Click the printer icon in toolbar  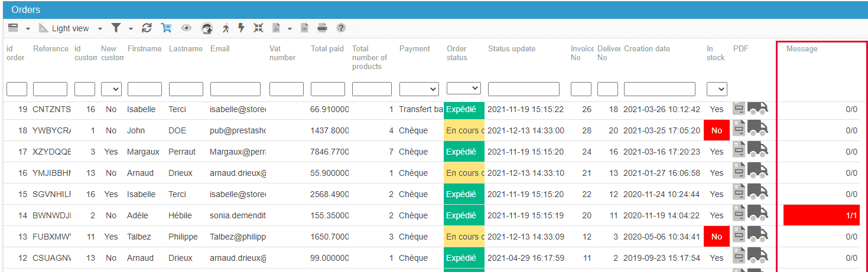(x=322, y=28)
